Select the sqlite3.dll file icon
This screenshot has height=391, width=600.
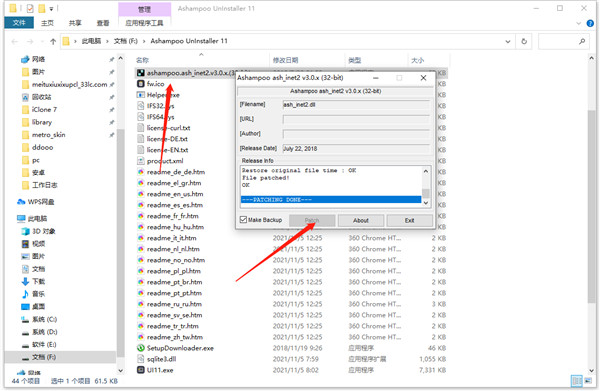pyautogui.click(x=141, y=359)
